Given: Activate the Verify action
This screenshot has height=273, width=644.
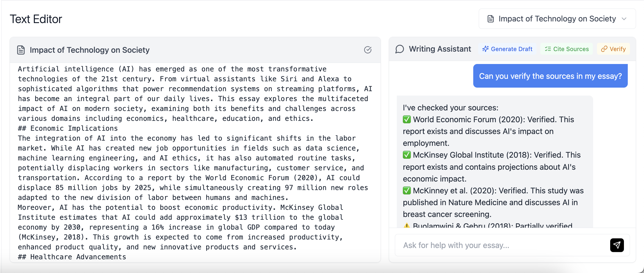Looking at the screenshot, I should pos(613,49).
